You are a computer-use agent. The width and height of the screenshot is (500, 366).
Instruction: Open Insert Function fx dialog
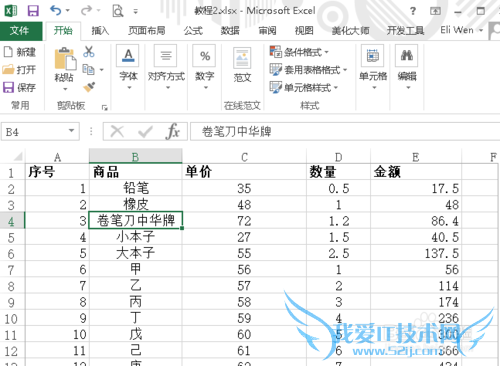tap(172, 131)
